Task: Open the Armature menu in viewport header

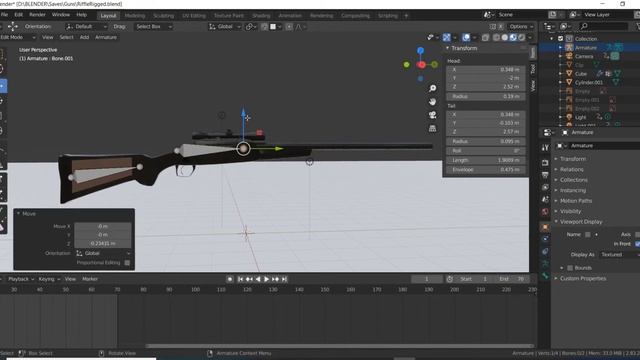Action: click(106, 37)
